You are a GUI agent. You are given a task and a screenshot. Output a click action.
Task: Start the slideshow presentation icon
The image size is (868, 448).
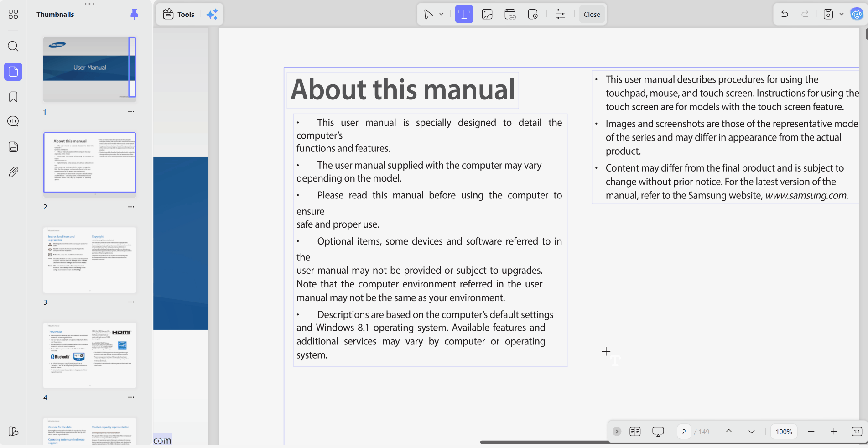point(658,432)
